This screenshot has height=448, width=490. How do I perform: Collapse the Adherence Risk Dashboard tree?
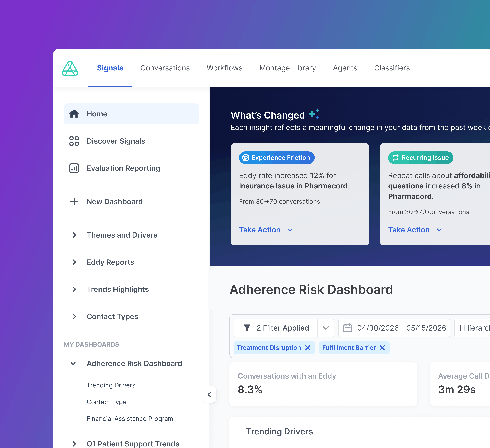tap(73, 364)
